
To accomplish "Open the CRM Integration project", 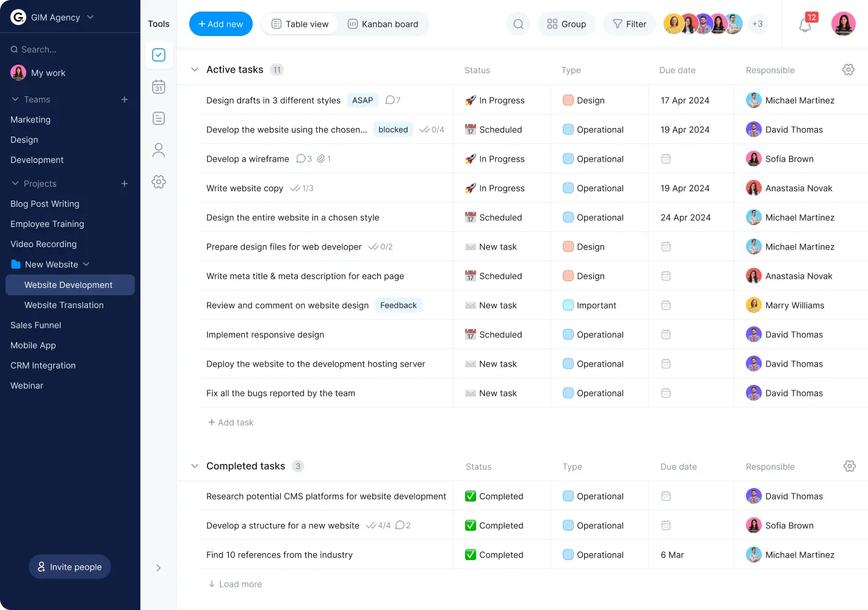I will (x=43, y=365).
